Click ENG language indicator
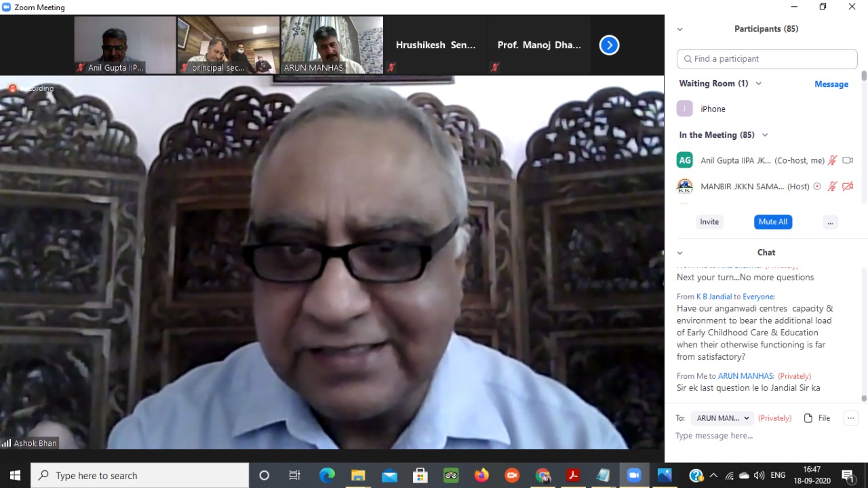The image size is (868, 488). 778,476
